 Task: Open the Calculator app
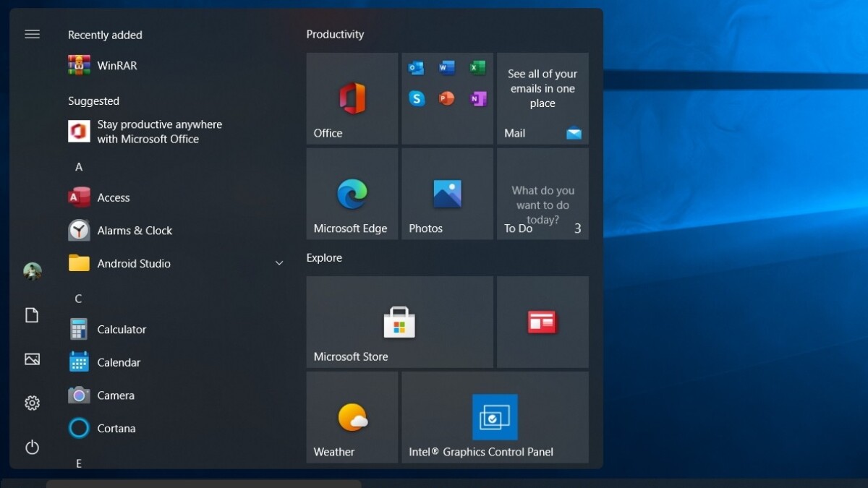(121, 329)
